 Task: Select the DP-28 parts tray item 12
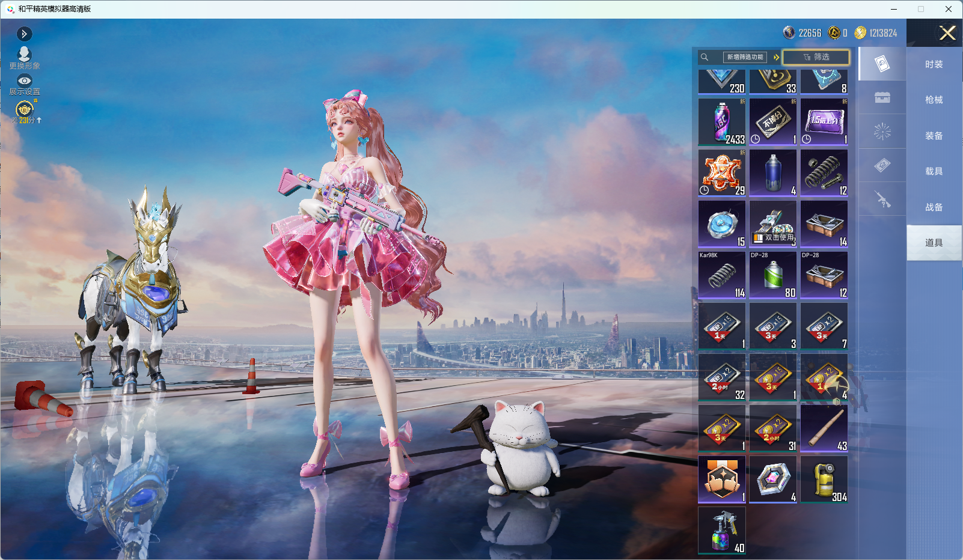click(824, 275)
